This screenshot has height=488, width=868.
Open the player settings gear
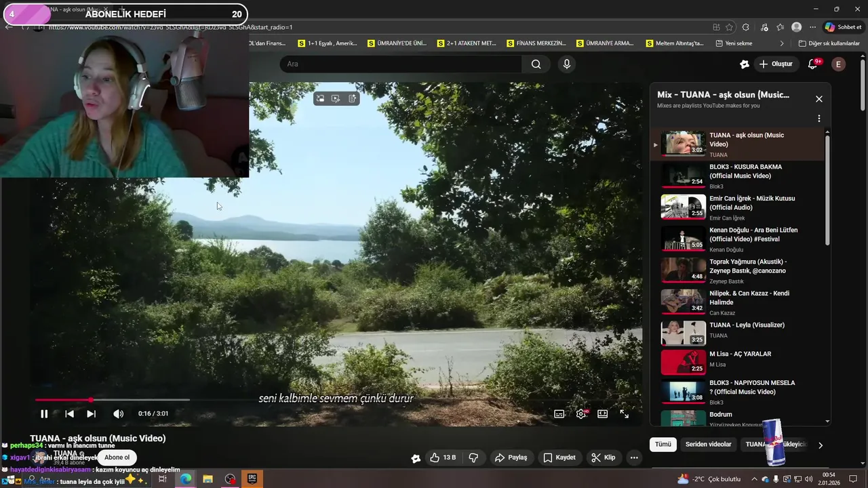581,414
